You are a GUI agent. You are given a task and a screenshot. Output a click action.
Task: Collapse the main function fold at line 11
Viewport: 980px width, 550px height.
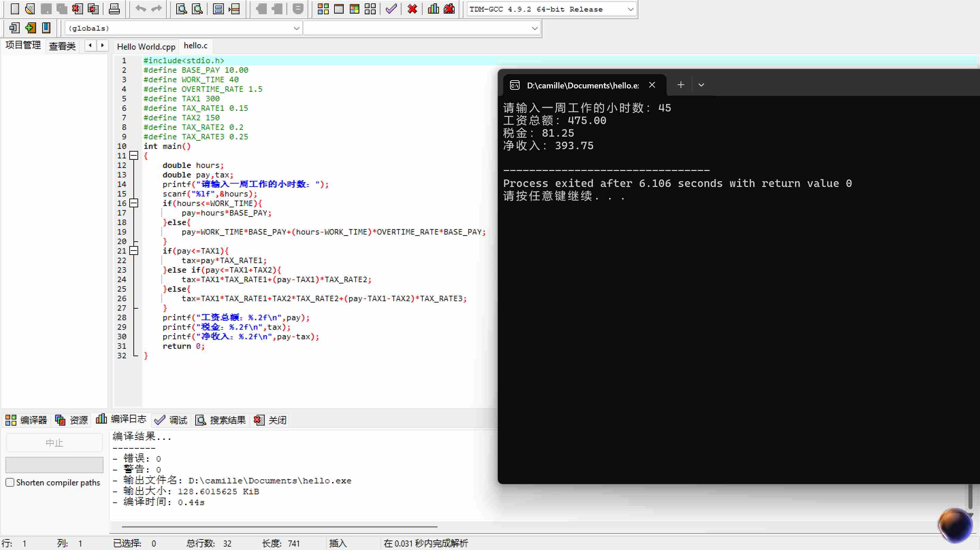133,155
